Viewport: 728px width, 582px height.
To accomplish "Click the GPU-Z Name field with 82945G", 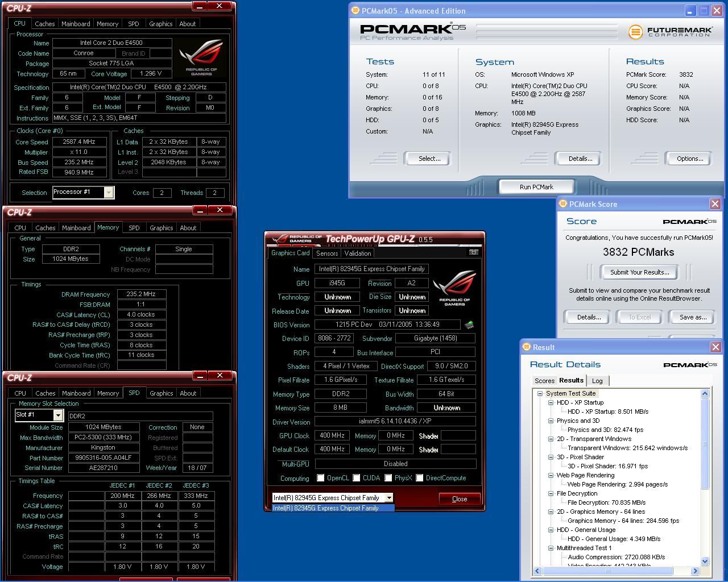I will [371, 269].
